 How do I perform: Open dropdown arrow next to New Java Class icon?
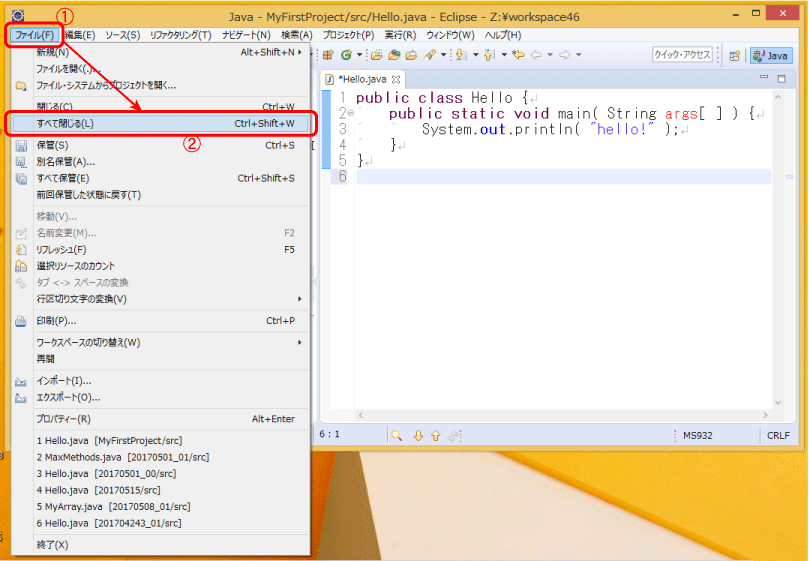click(359, 55)
